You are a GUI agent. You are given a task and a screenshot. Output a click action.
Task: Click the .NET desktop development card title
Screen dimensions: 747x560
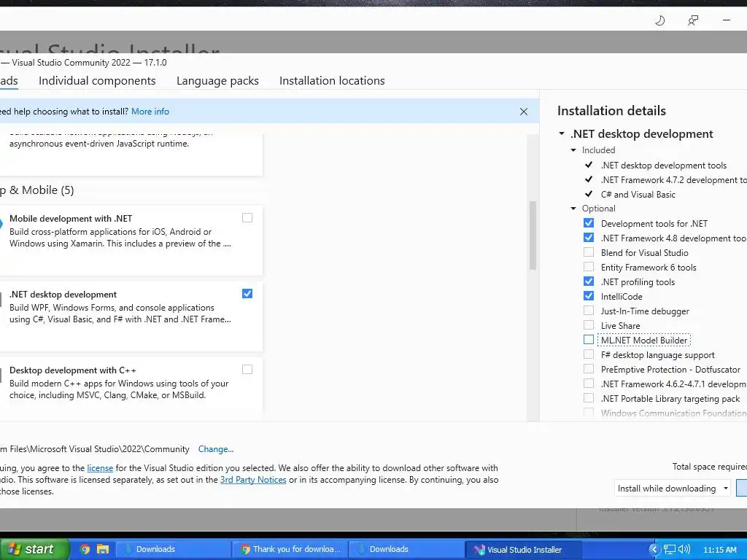coord(63,295)
